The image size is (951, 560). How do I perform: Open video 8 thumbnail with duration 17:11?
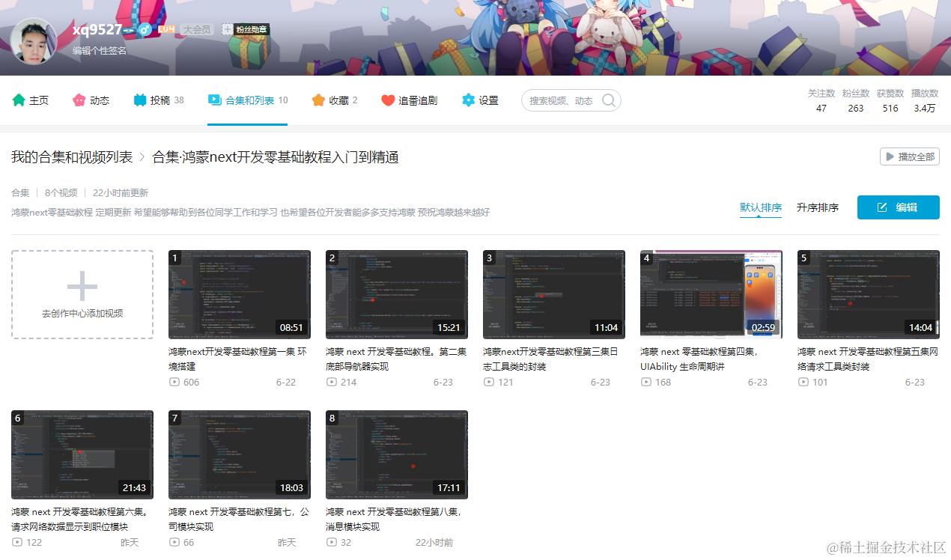397,454
